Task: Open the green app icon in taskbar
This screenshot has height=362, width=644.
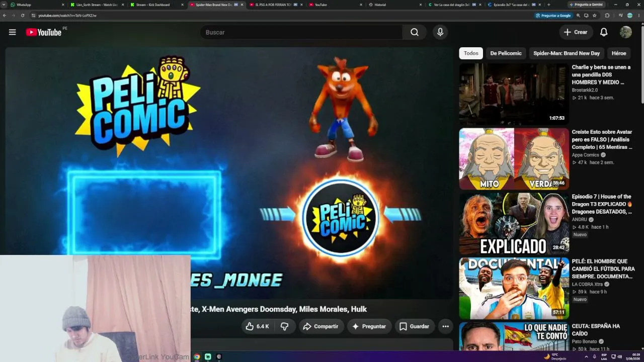Action: click(208, 356)
